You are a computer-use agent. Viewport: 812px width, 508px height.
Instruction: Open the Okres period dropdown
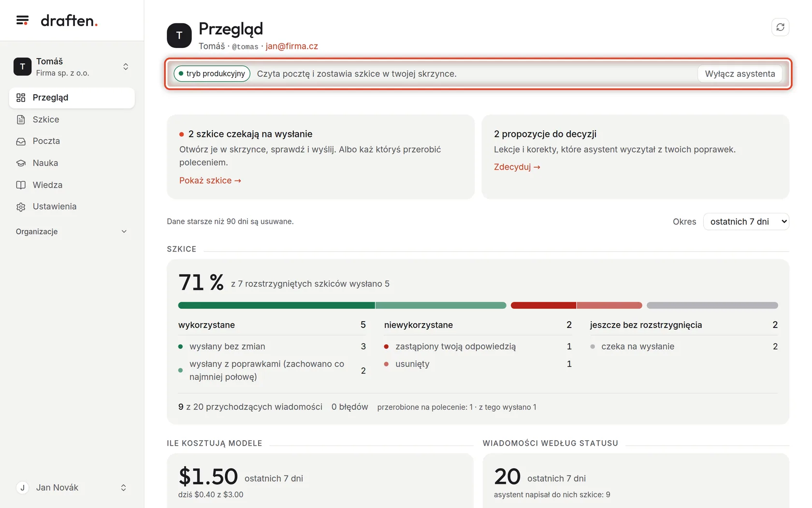pos(746,222)
